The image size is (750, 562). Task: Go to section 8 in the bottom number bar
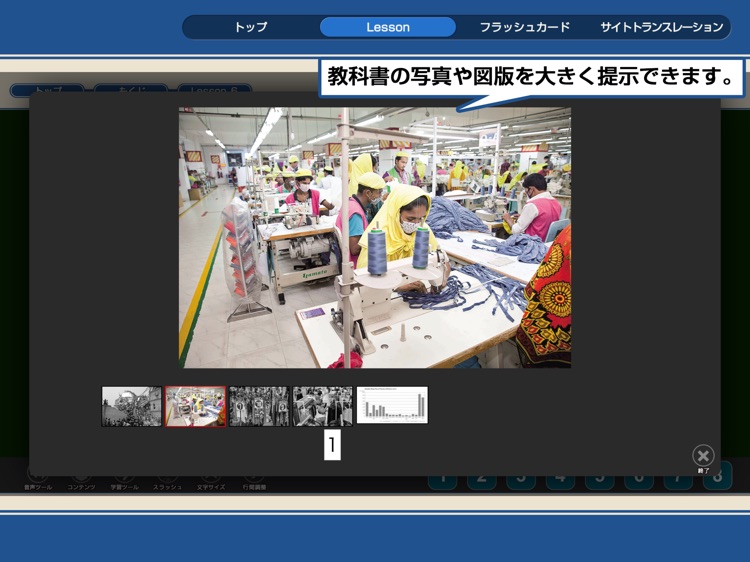(x=717, y=476)
